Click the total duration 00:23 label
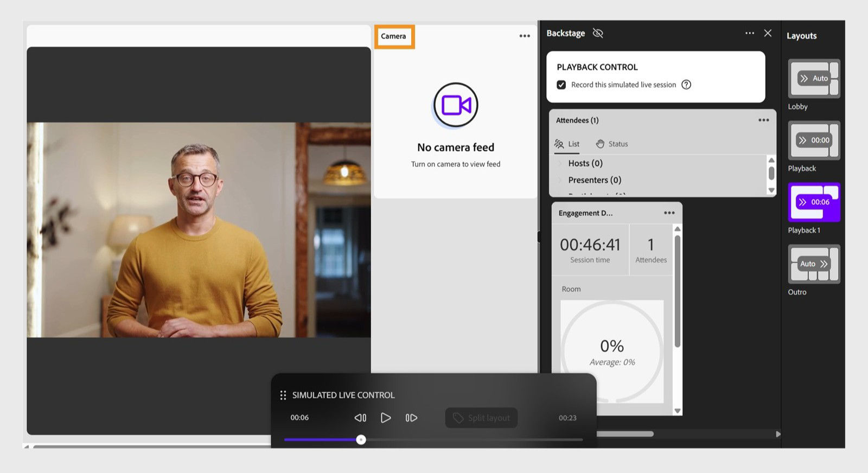868x473 pixels. (x=567, y=418)
